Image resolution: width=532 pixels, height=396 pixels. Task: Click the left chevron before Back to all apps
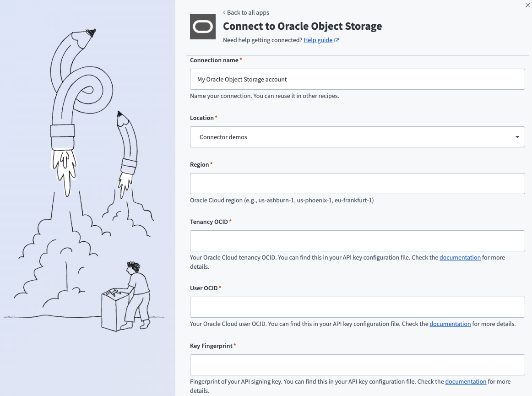[x=224, y=12]
